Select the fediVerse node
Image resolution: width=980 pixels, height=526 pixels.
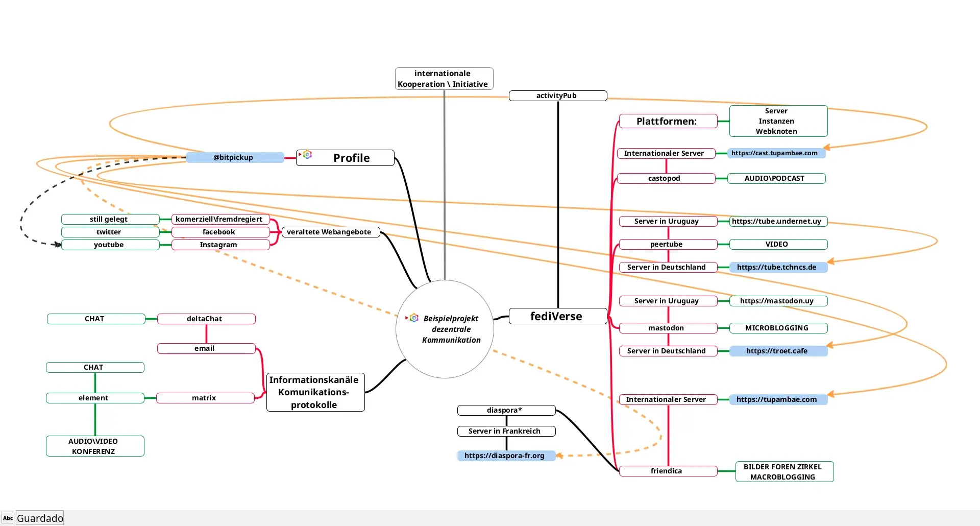click(x=556, y=316)
